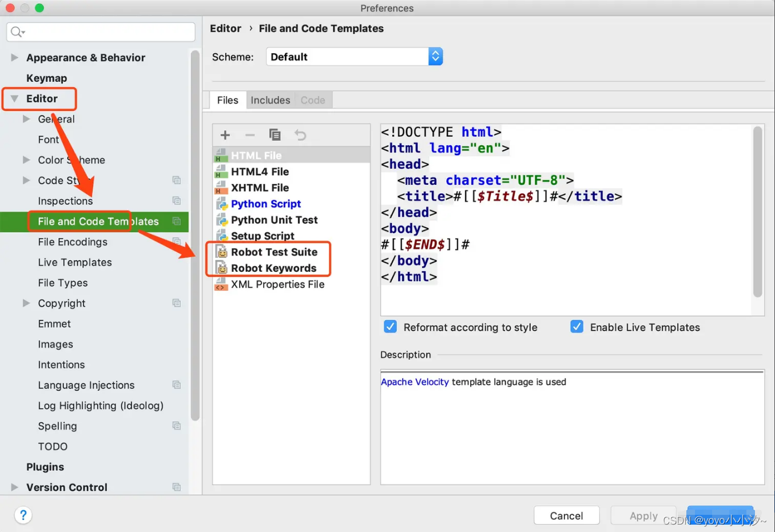Select the Robot Test Suite template
Screen dimensions: 775x532
[273, 252]
